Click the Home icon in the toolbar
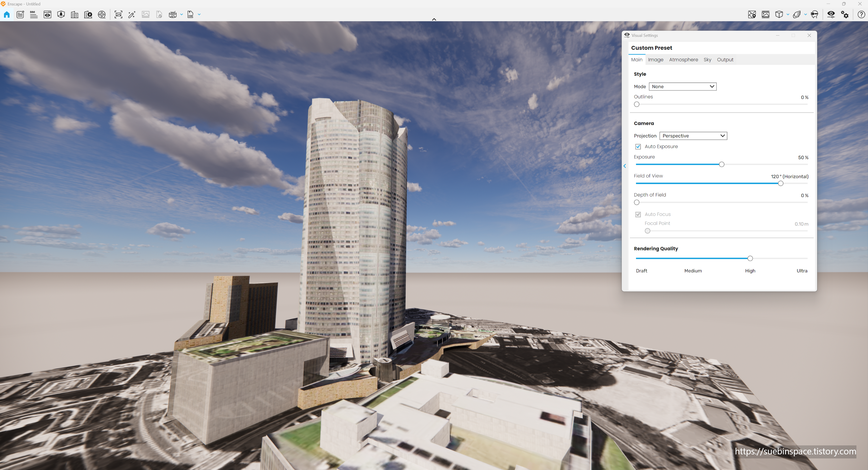868x470 pixels. [7, 14]
